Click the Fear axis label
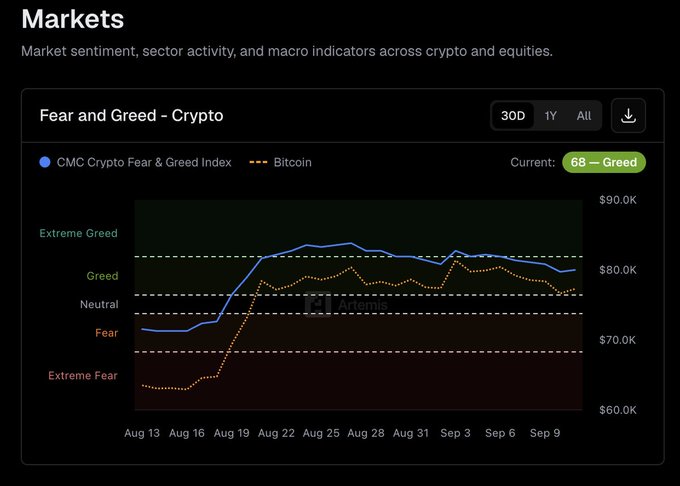Viewport: 680px width, 486px height. tap(107, 333)
